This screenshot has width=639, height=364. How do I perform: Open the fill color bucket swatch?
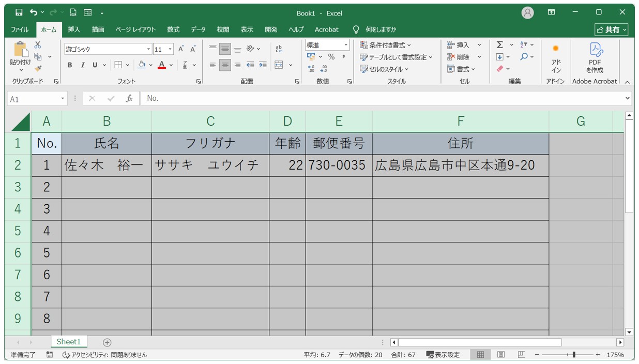(142, 65)
